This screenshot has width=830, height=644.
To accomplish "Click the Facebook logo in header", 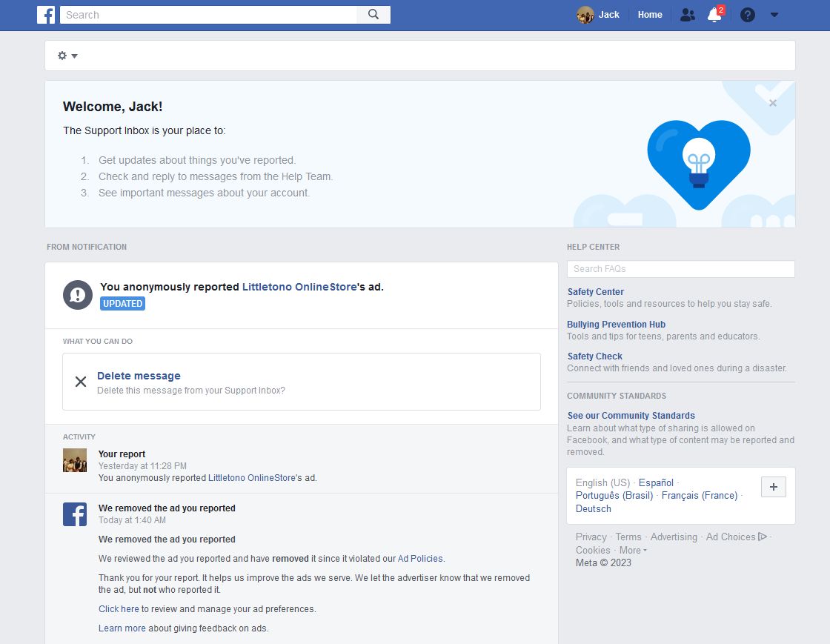I will [46, 15].
